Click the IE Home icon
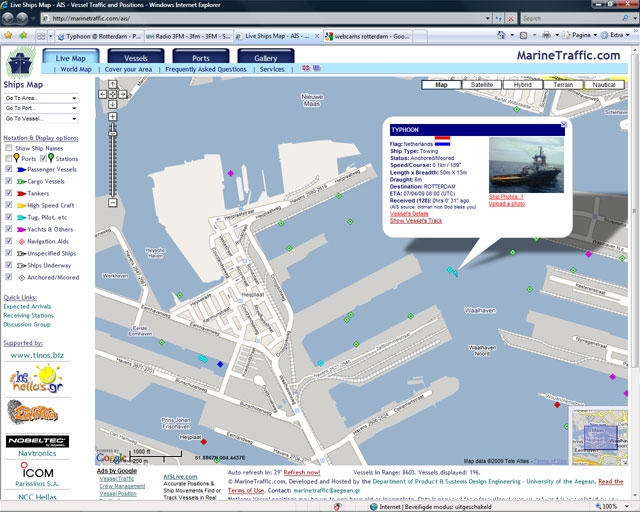This screenshot has width=640, height=512. (x=501, y=35)
